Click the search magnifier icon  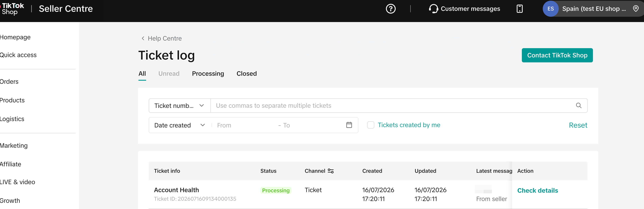click(579, 106)
